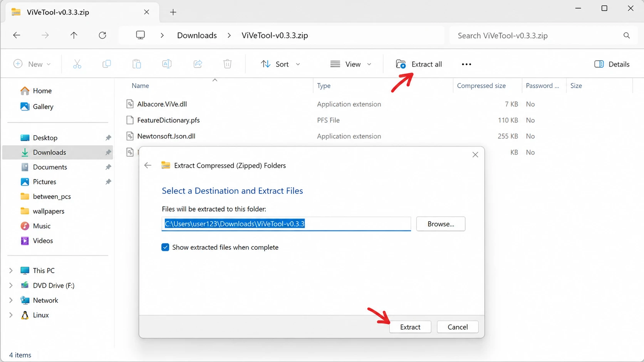Viewport: 644px width, 362px height.
Task: Expand the This PC tree node
Action: [x=11, y=271]
